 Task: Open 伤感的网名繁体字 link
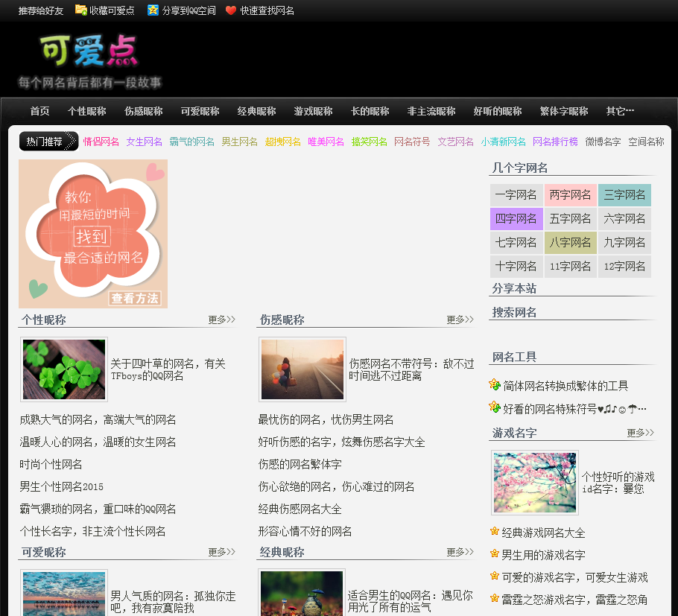click(300, 465)
